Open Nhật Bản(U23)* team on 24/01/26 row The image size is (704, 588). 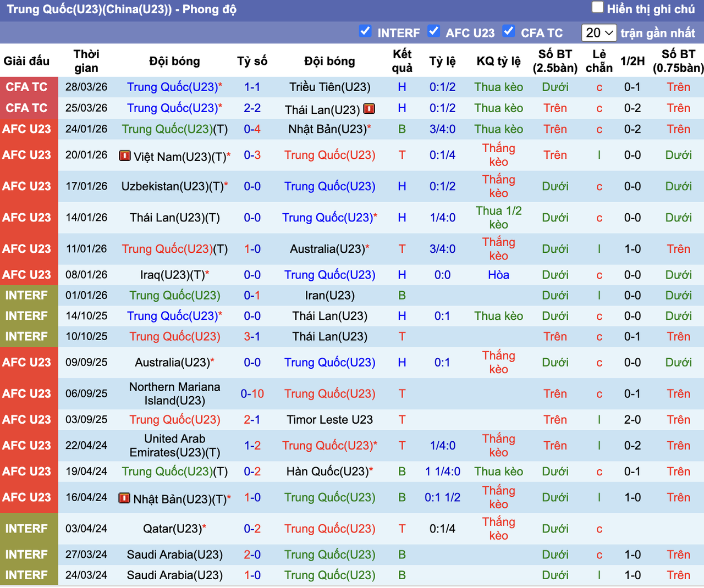click(330, 129)
